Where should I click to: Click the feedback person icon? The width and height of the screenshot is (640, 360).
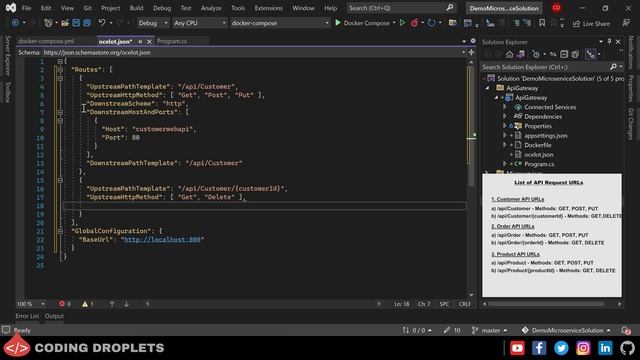click(626, 23)
